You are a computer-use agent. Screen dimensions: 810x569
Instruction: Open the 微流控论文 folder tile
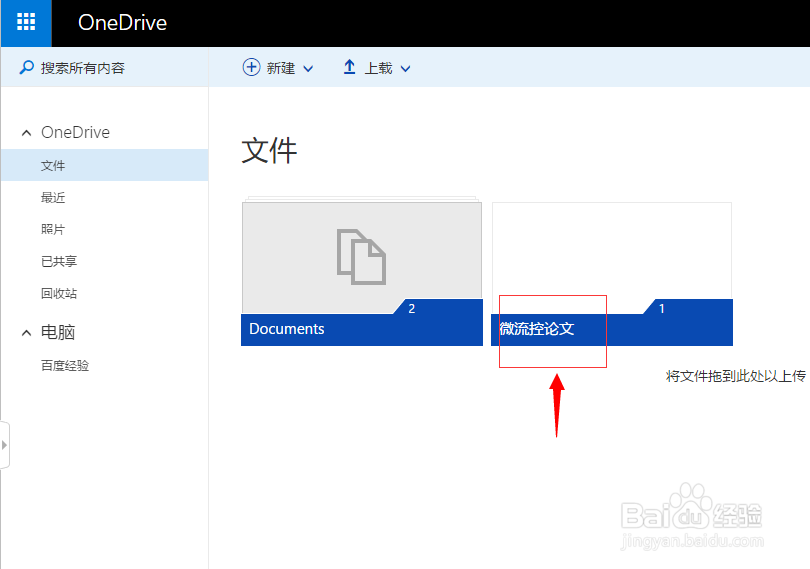tap(612, 274)
